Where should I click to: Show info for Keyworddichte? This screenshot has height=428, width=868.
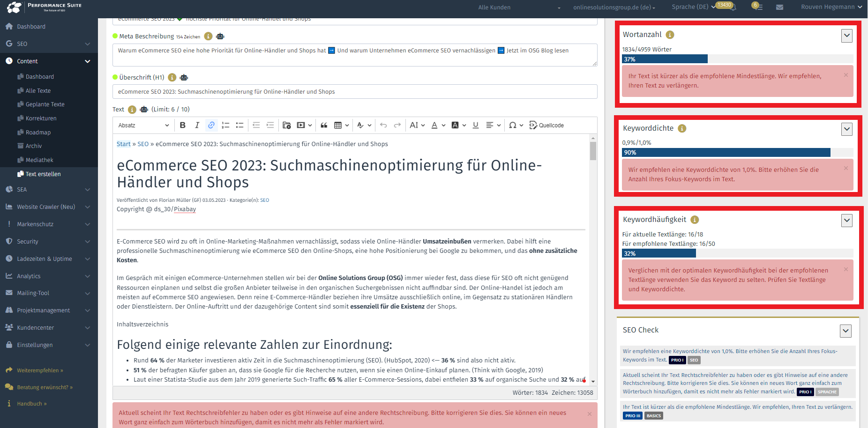point(682,128)
